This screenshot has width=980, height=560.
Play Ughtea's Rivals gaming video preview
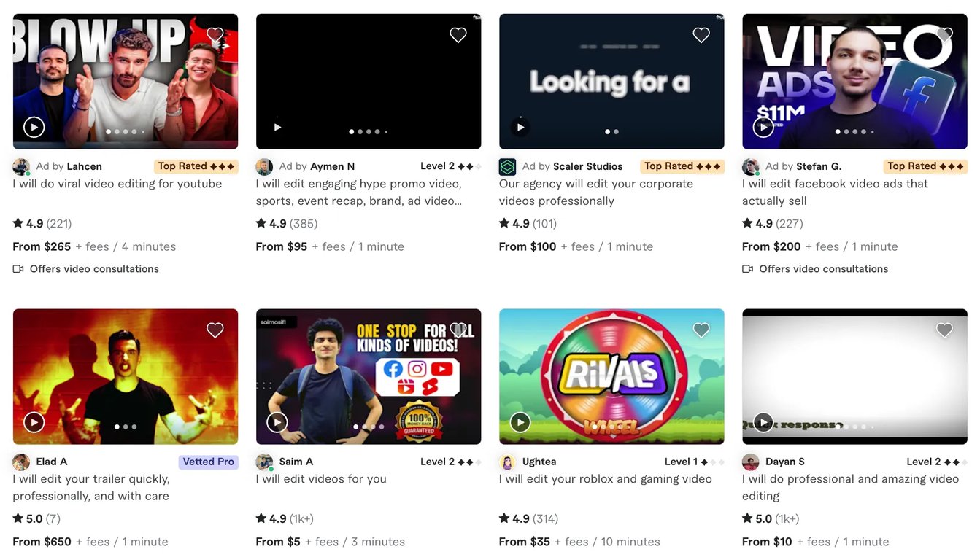[520, 422]
